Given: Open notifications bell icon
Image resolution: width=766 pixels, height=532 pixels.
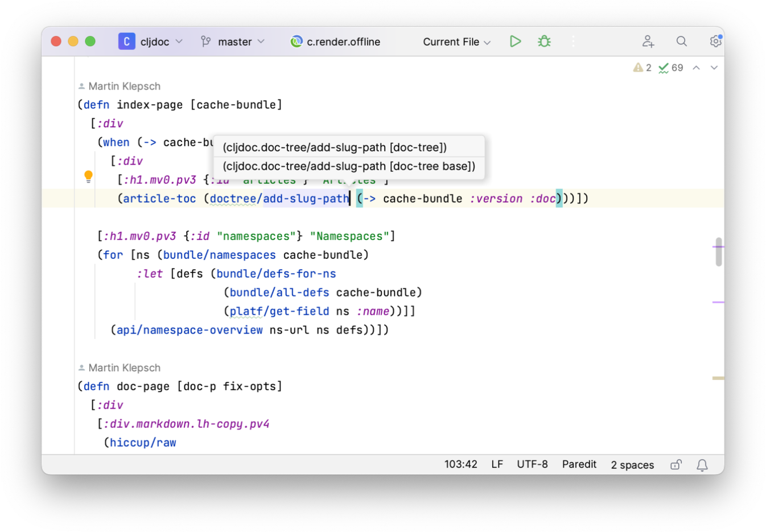Looking at the screenshot, I should (x=702, y=465).
